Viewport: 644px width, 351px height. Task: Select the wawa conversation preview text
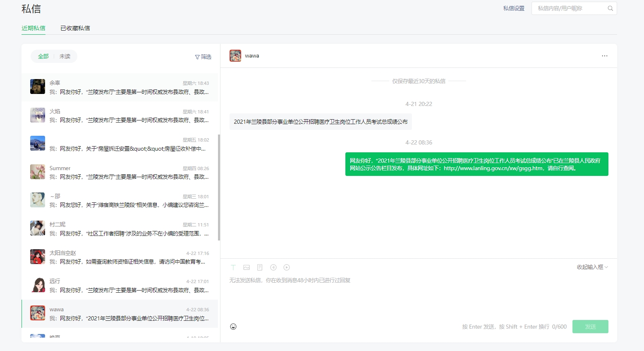click(129, 318)
